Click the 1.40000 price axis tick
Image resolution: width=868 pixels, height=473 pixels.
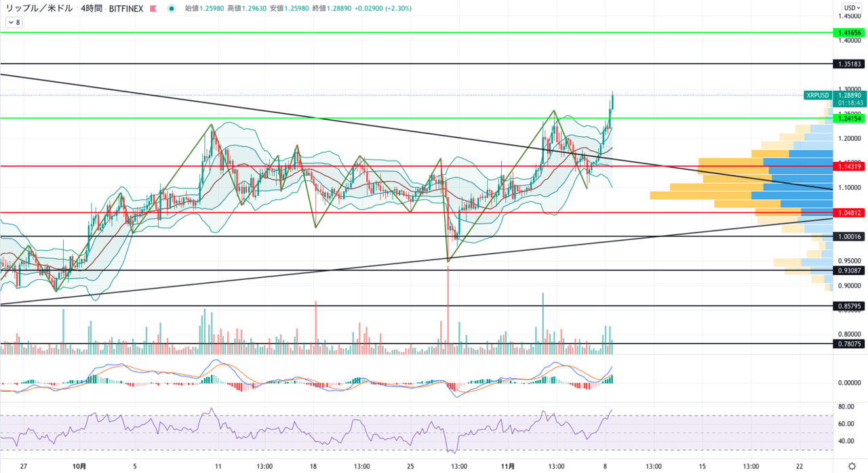850,41
